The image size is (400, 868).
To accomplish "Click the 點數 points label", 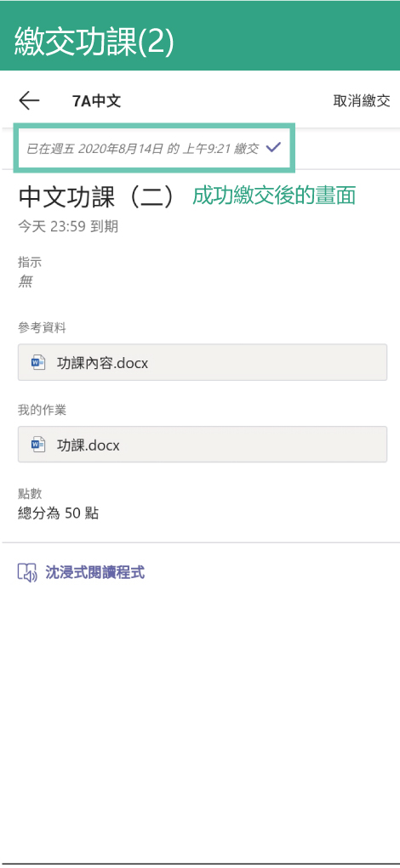I will (30, 494).
